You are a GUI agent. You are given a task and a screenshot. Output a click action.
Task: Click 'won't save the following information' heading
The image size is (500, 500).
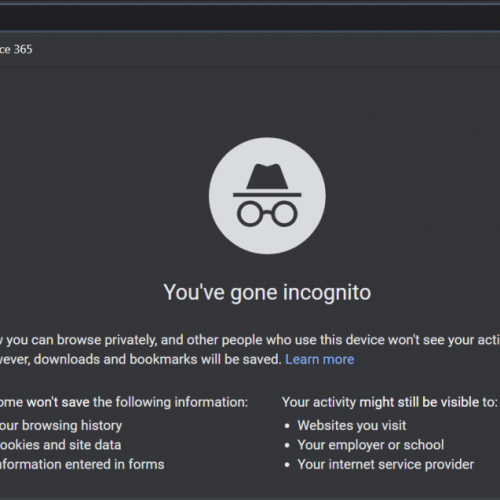pos(124,402)
